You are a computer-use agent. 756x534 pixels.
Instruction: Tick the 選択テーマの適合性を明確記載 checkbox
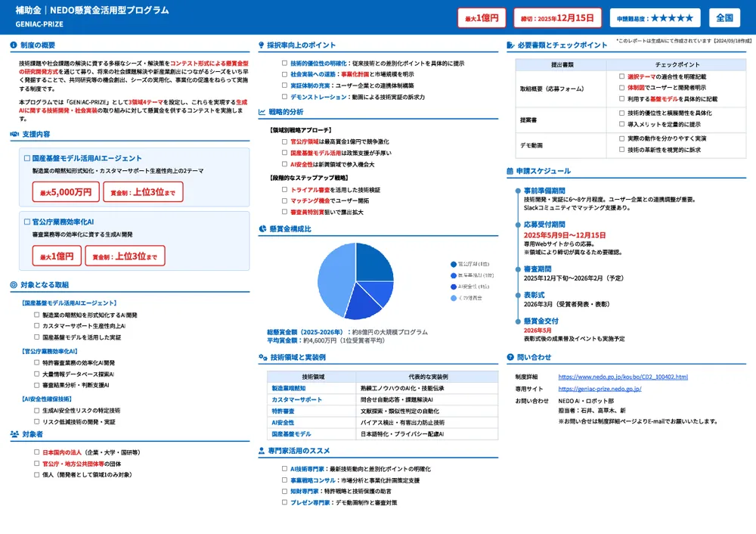[x=621, y=77]
